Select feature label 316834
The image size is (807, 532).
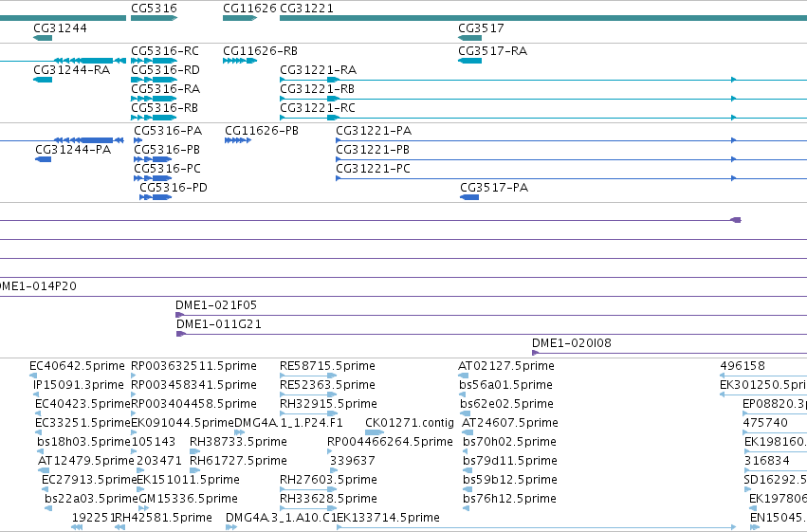coord(767,461)
